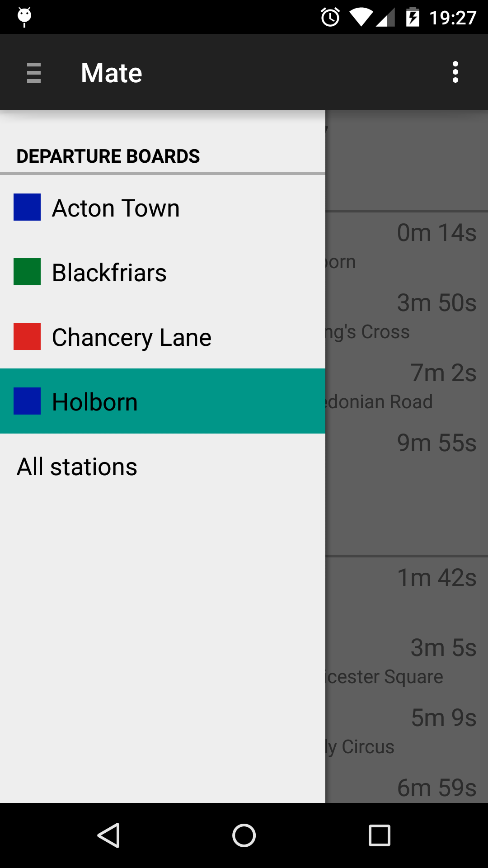Tap the Wi-Fi signal status icon

click(361, 18)
